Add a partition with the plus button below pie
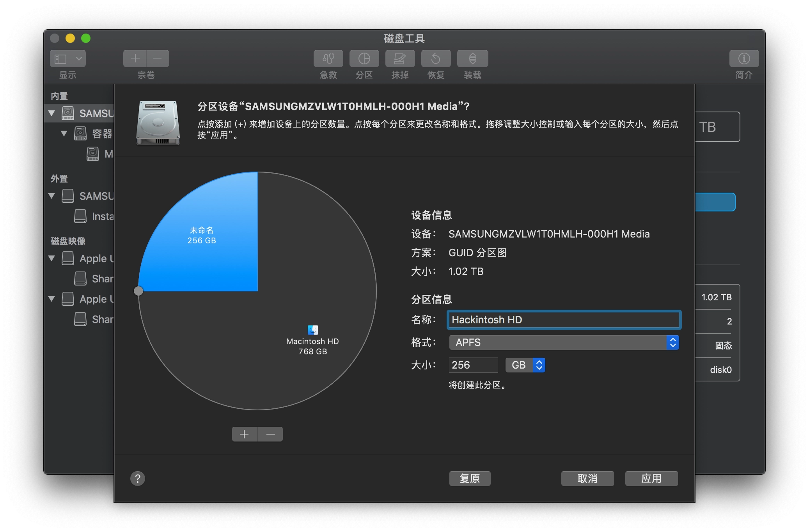The image size is (809, 532). pyautogui.click(x=245, y=434)
